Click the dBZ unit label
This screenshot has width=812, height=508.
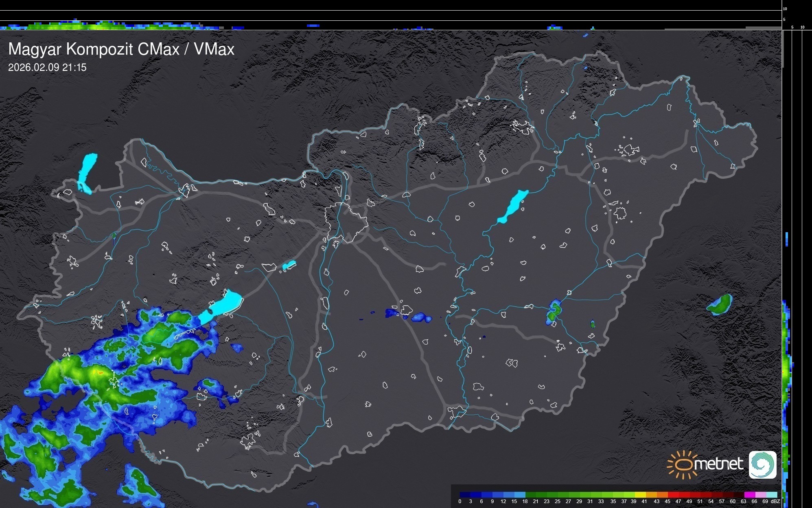(775, 501)
